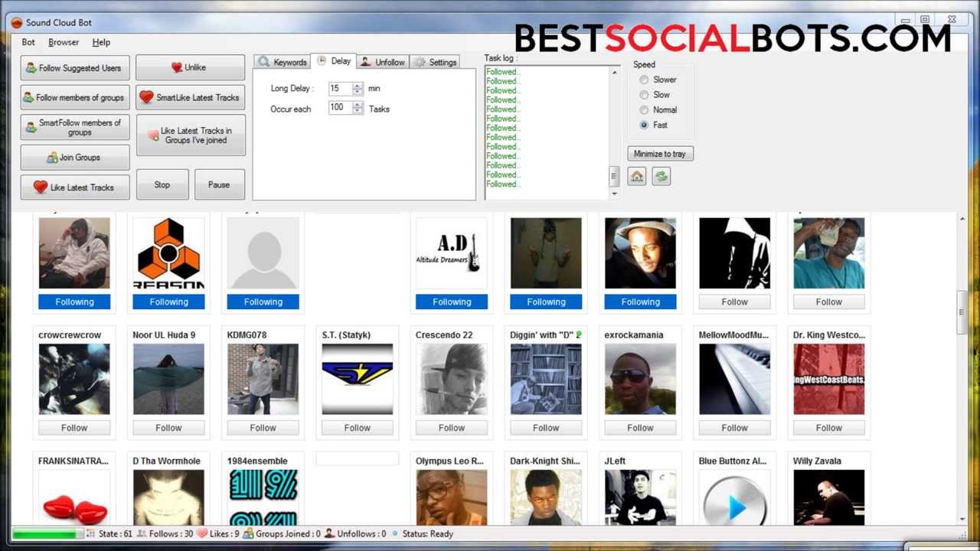The width and height of the screenshot is (980, 551).
Task: Click the Follows people icon in the status bar
Action: [142, 533]
